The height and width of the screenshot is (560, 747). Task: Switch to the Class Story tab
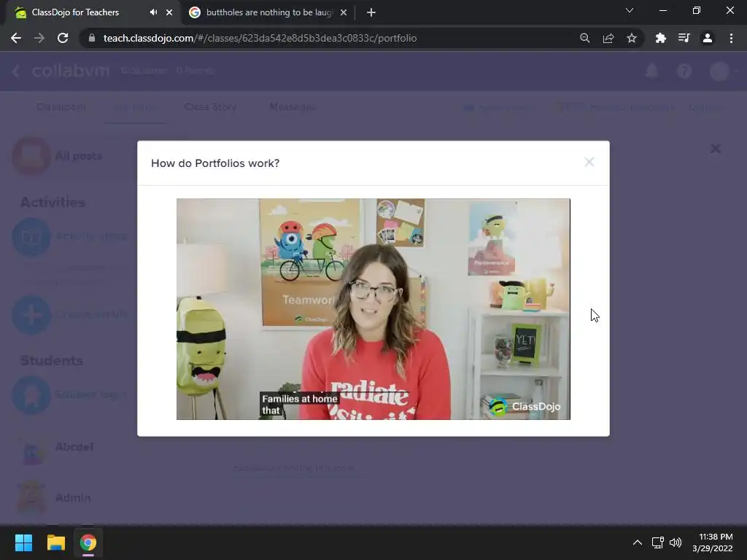pyautogui.click(x=210, y=106)
